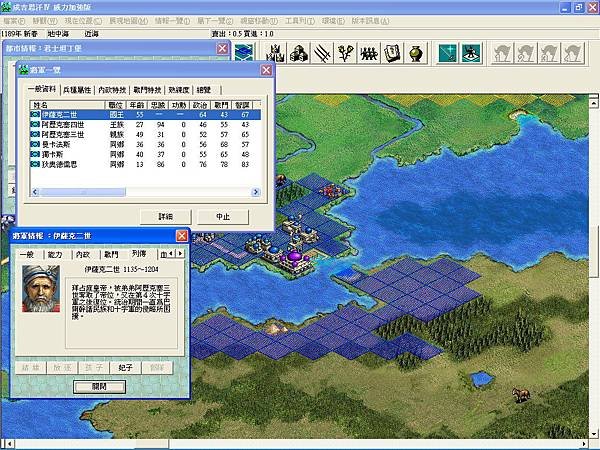Click the map's vertical scroll up arrow
Image resolution: width=600 pixels, height=450 pixels.
click(x=593, y=102)
